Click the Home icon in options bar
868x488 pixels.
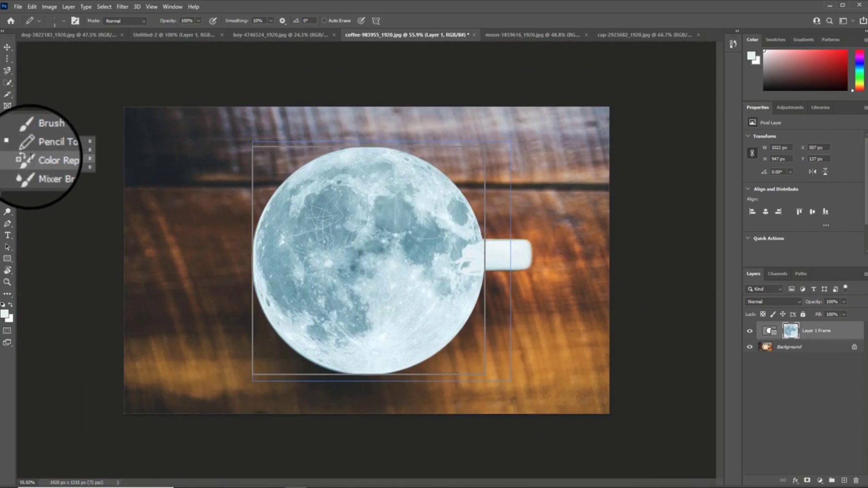click(11, 21)
